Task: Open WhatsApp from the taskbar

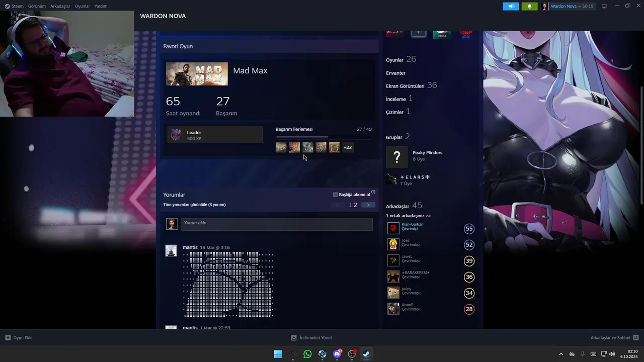Action: click(x=307, y=354)
